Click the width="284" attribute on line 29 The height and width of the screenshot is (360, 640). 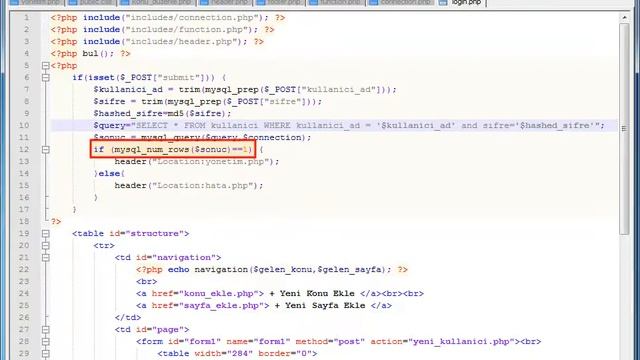(x=224, y=353)
